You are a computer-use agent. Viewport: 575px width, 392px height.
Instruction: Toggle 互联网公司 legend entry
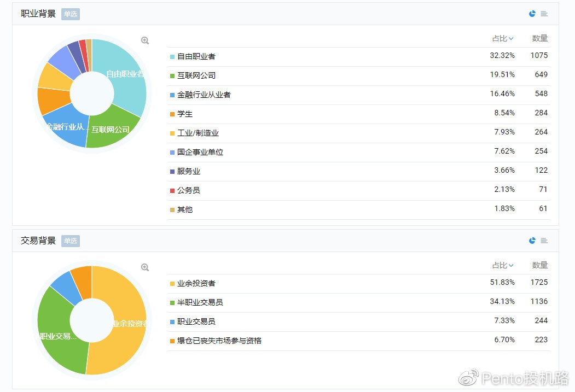pyautogui.click(x=196, y=75)
